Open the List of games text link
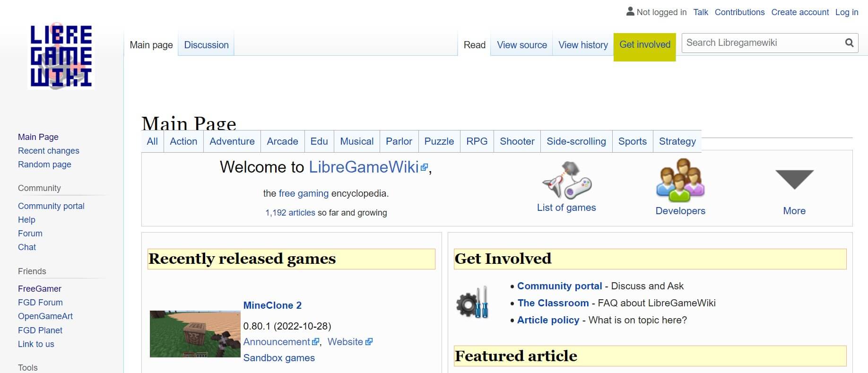 [566, 208]
